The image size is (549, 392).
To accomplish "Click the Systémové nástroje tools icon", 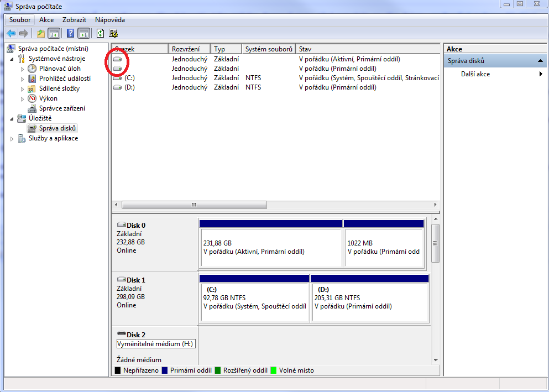I will [22, 59].
